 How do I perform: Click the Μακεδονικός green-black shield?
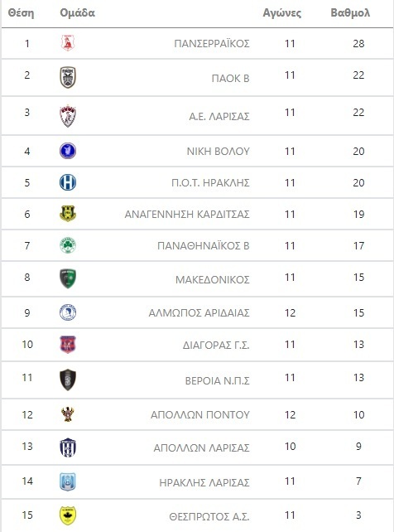[x=68, y=278]
